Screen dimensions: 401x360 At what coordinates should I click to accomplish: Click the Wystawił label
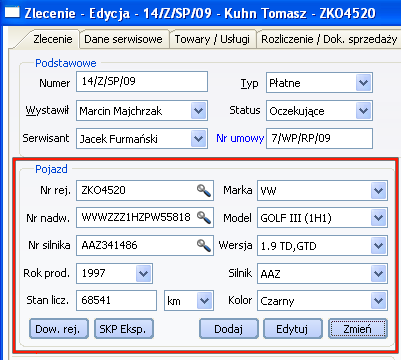point(47,110)
